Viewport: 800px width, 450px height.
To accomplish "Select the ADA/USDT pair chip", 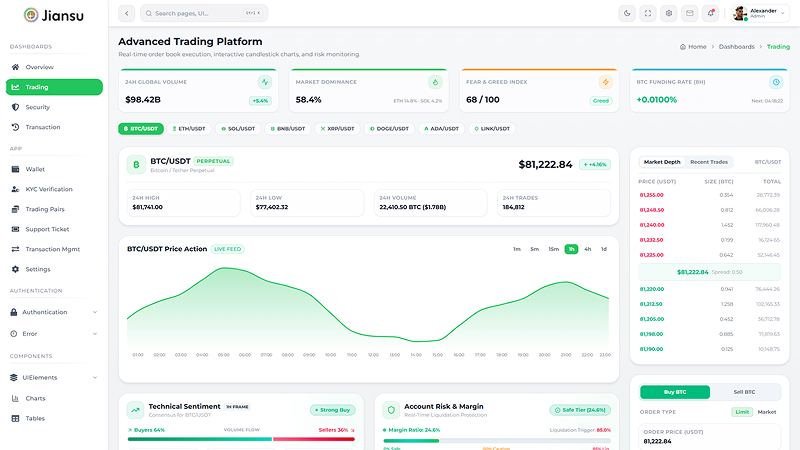I will pyautogui.click(x=441, y=129).
